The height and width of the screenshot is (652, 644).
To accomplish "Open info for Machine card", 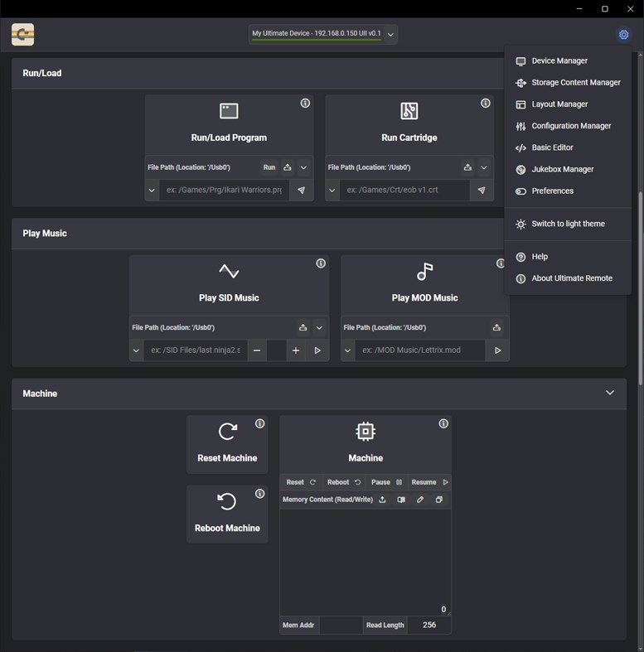I will [x=443, y=423].
